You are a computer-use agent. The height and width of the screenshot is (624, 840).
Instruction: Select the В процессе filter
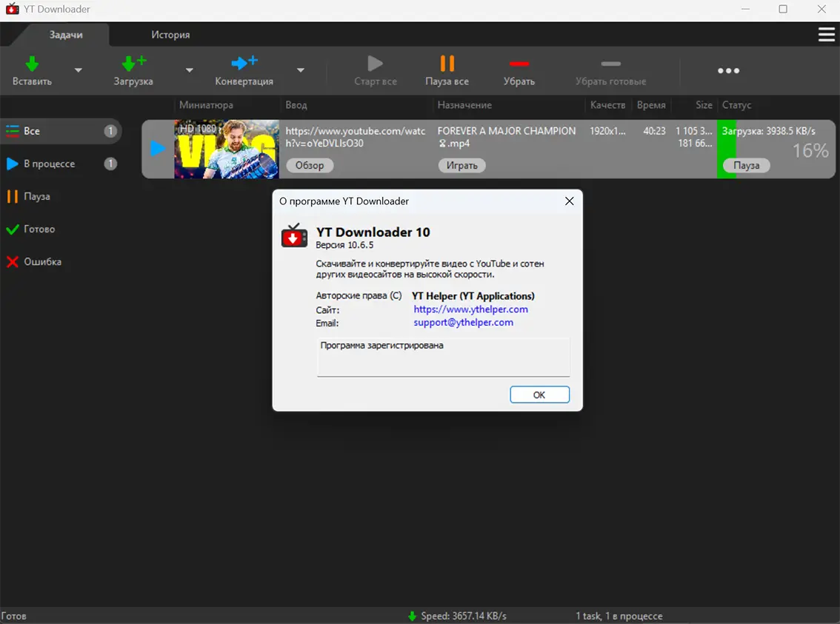(61, 164)
